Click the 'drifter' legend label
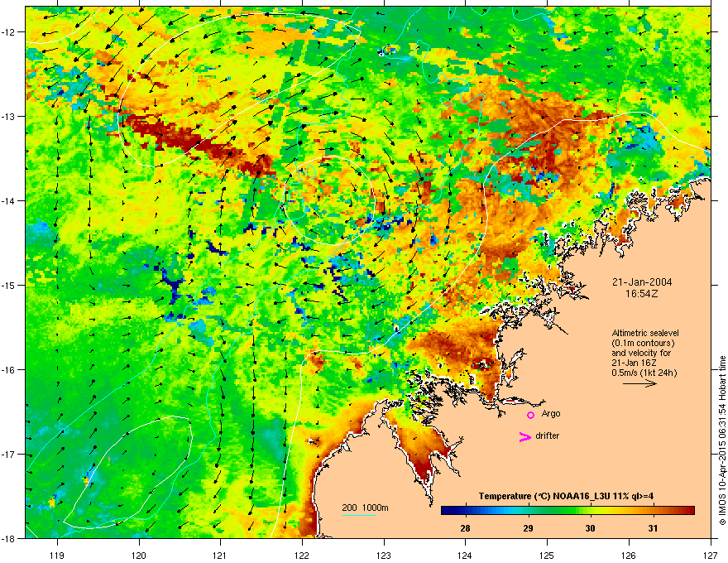728x563 pixels. coord(548,435)
